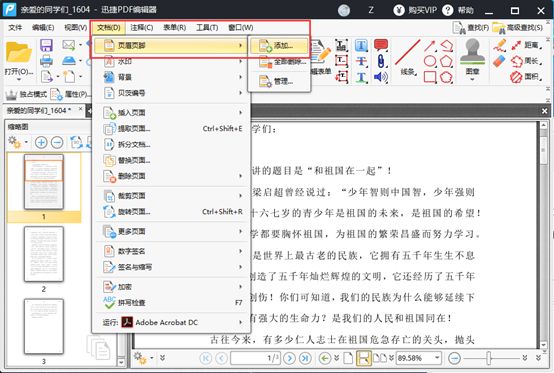Click the export document icon with purple arrow
Screen dimensions: 554x373
tap(47, 76)
